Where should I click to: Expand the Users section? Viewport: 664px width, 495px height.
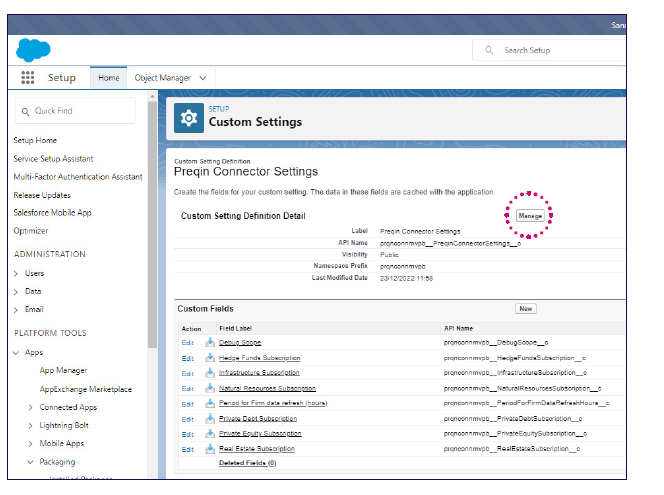point(16,274)
